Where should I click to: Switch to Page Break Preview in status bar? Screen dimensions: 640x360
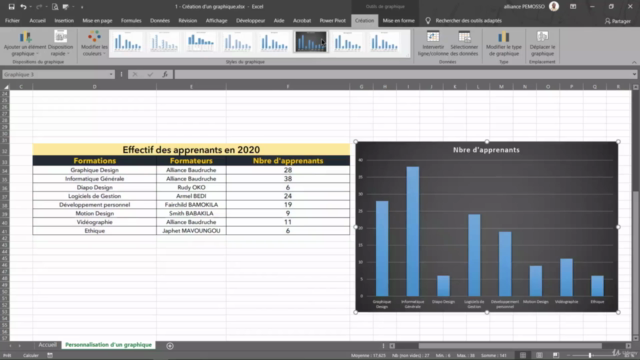pos(556,355)
